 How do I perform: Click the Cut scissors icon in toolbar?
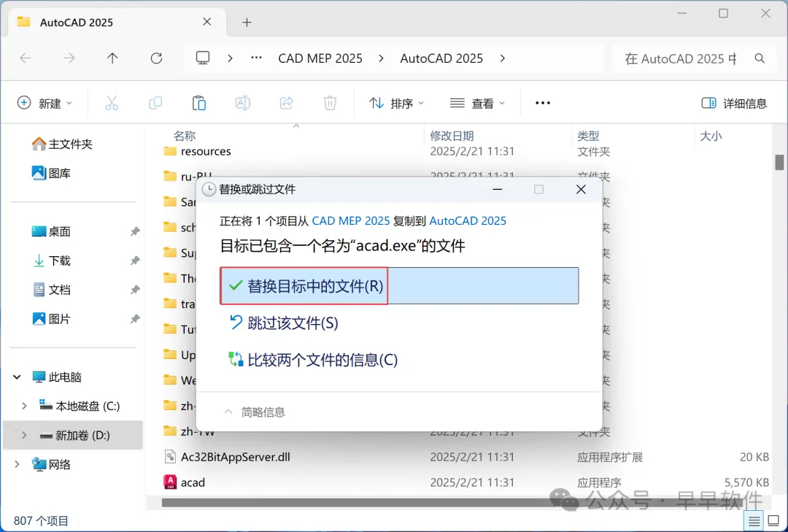click(x=112, y=103)
